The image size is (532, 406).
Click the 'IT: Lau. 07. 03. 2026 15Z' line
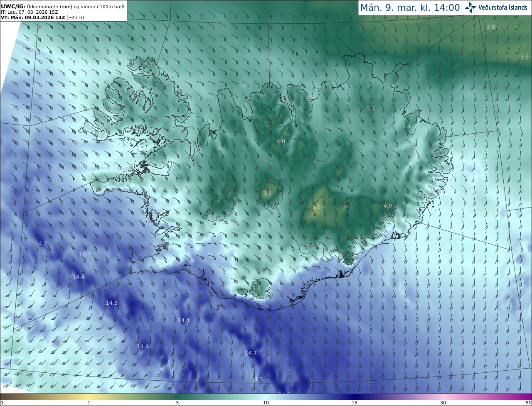[x=29, y=12]
